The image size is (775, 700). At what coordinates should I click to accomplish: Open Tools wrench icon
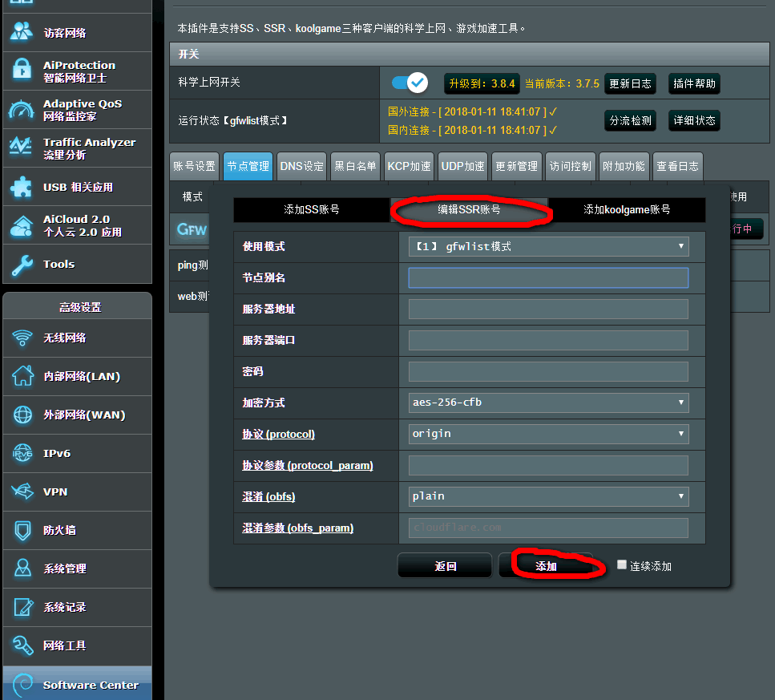click(x=21, y=264)
